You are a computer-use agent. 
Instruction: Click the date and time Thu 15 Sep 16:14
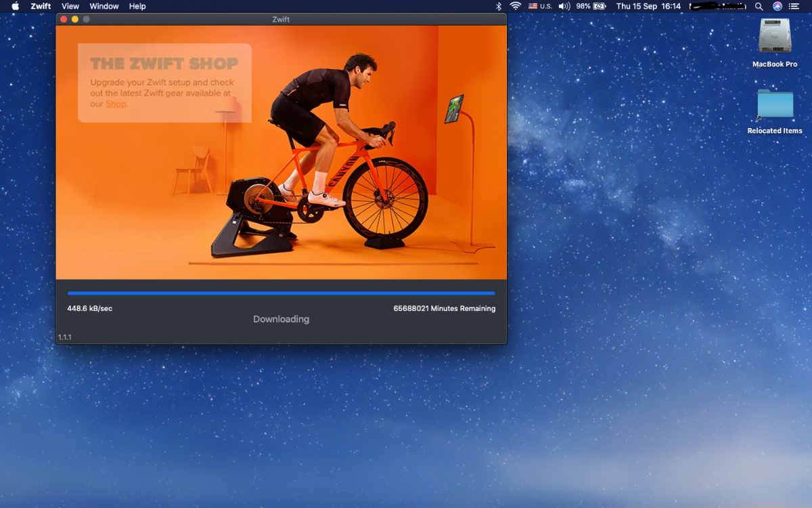pos(648,6)
